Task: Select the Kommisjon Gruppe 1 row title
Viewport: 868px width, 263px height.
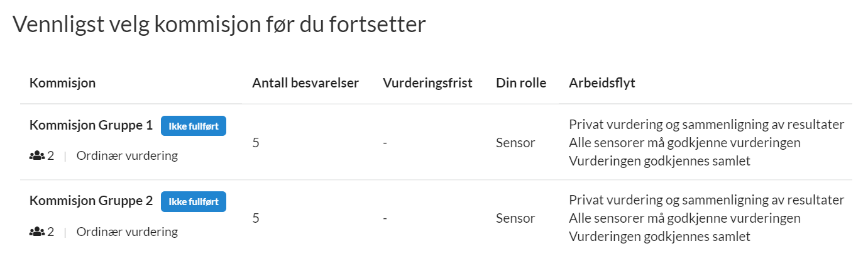Action: [91, 125]
